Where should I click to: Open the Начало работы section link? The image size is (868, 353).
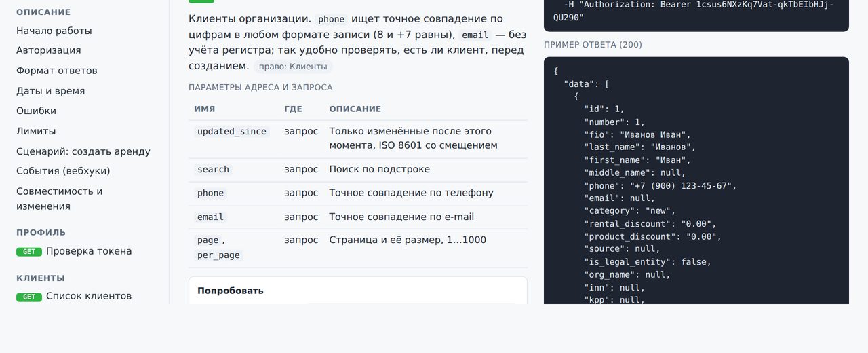(54, 31)
